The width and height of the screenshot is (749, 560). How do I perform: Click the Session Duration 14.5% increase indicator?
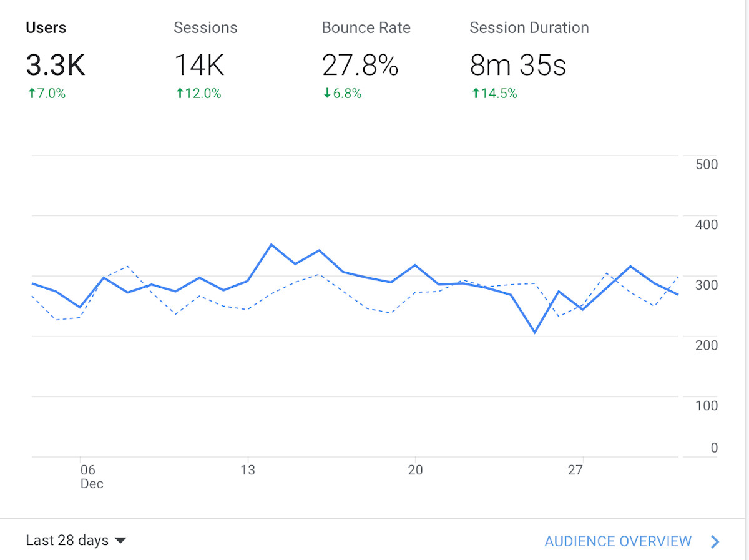[494, 94]
